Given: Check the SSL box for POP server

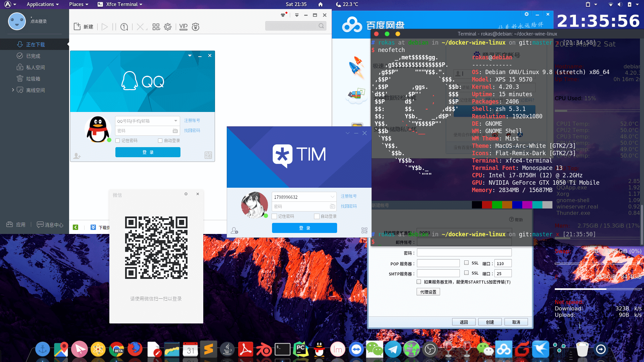Looking at the screenshot, I should [466, 263].
